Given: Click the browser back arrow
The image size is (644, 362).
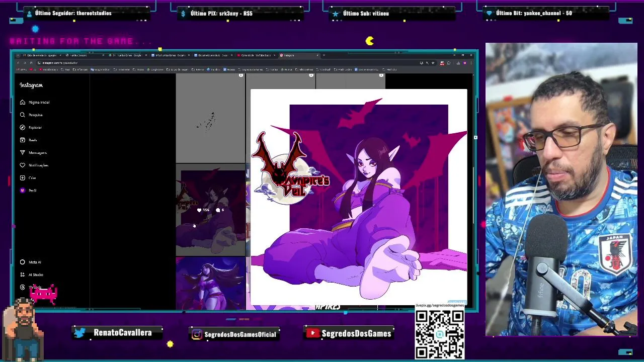Looking at the screenshot, I should [x=18, y=63].
